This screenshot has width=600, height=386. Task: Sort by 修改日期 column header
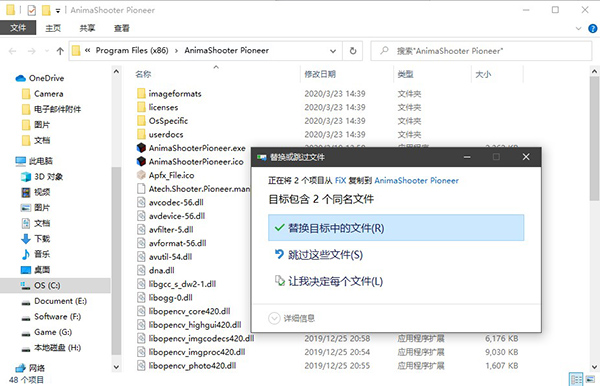click(320, 74)
